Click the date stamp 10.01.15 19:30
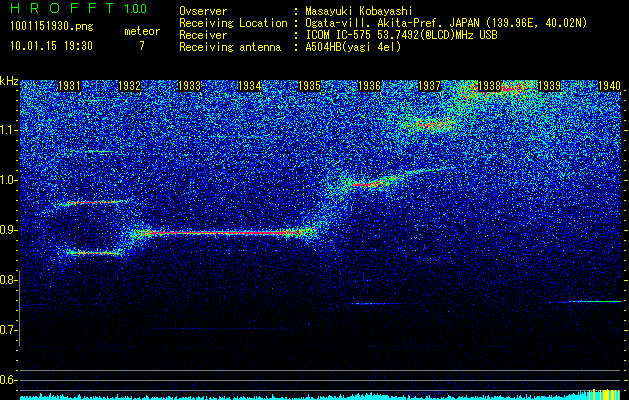The image size is (629, 400). 51,46
